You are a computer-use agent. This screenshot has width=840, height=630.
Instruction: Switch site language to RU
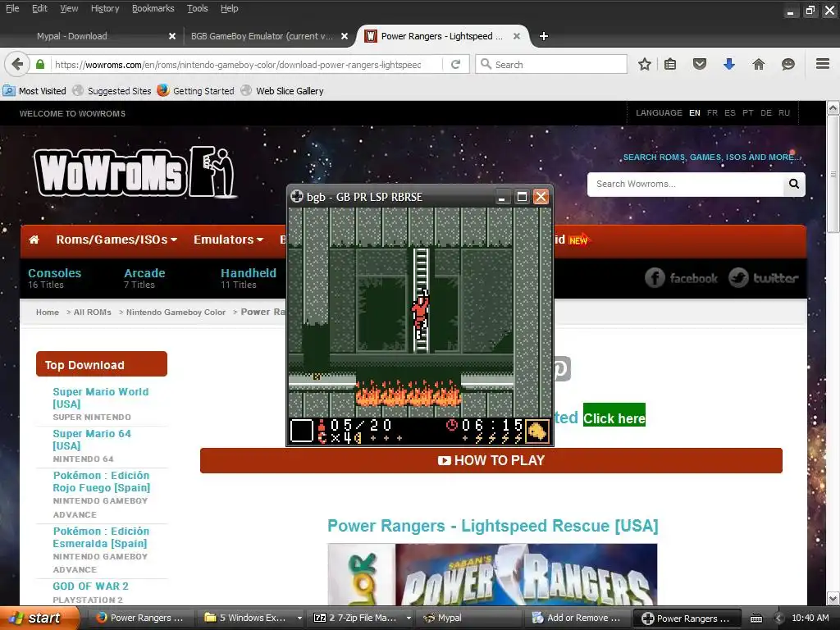784,113
